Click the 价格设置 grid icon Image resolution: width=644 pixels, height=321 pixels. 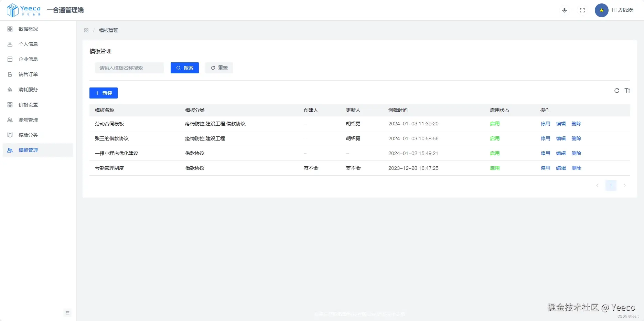[10, 105]
